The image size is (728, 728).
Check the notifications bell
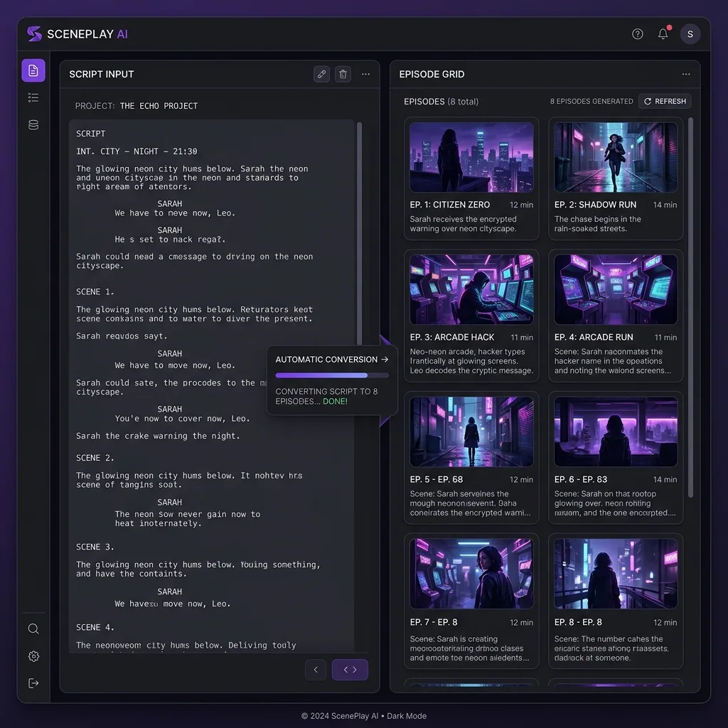click(663, 34)
